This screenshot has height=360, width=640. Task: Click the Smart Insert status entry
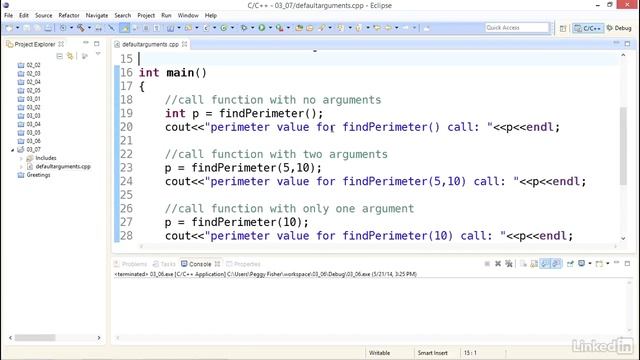point(433,353)
